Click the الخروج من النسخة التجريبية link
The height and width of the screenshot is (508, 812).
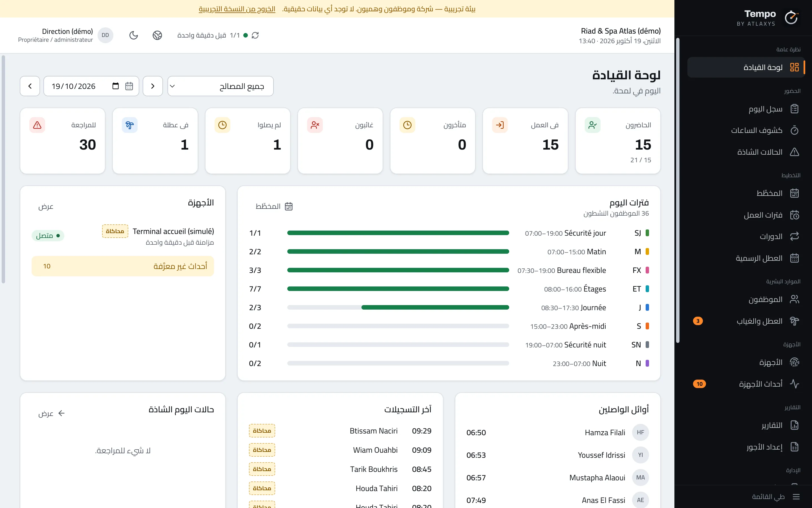pos(237,9)
